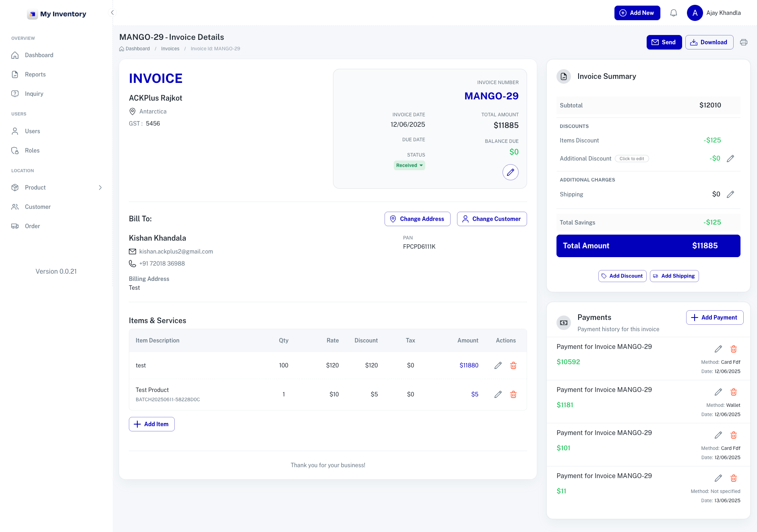Image resolution: width=757 pixels, height=532 pixels.
Task: Open the Ajay Khandla user avatar
Action: coord(695,13)
